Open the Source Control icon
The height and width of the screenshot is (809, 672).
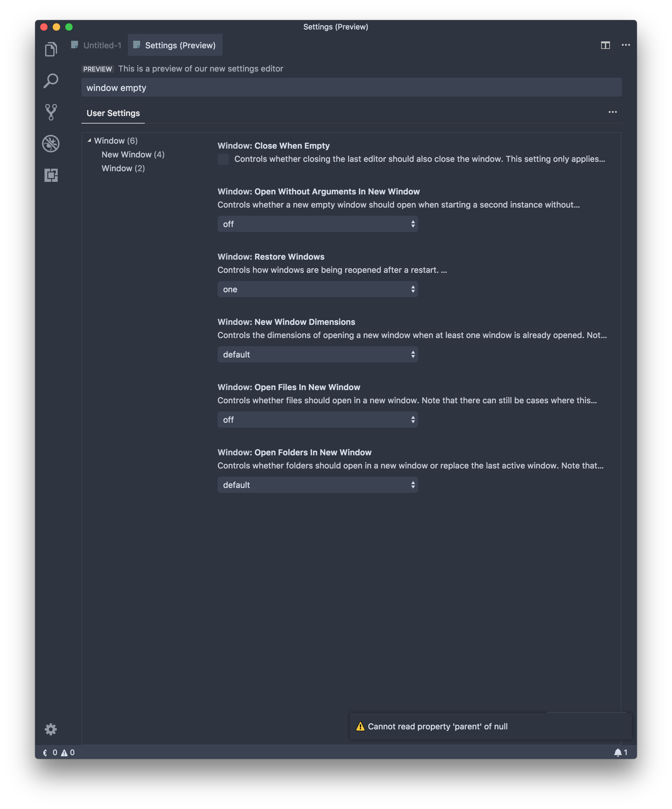(51, 112)
